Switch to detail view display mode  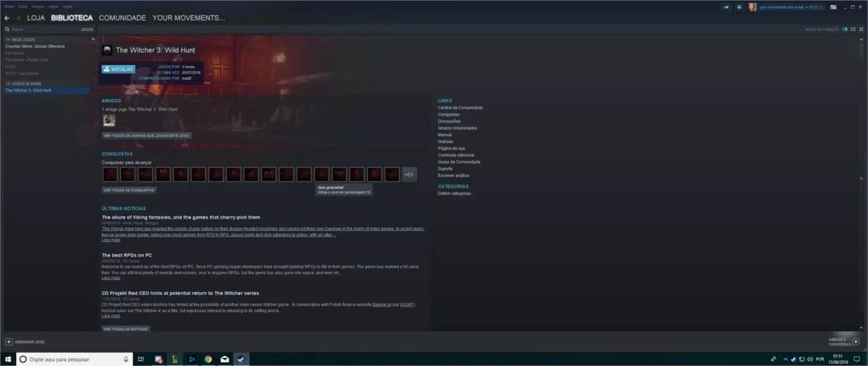[x=844, y=29]
